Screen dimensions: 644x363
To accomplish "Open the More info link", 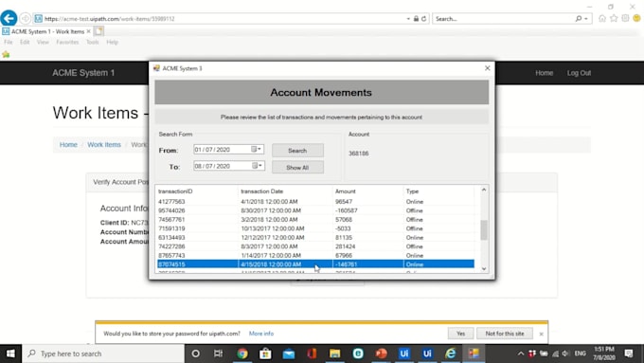I will (x=261, y=334).
